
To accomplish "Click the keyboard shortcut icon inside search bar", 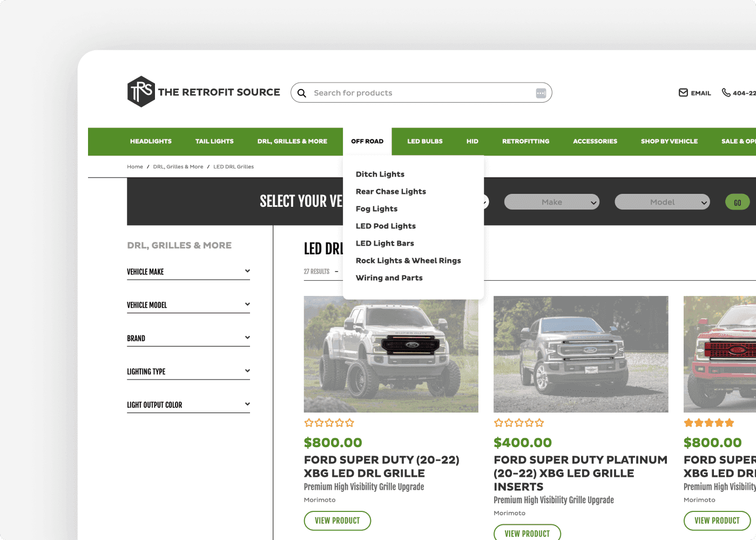I will [x=541, y=93].
